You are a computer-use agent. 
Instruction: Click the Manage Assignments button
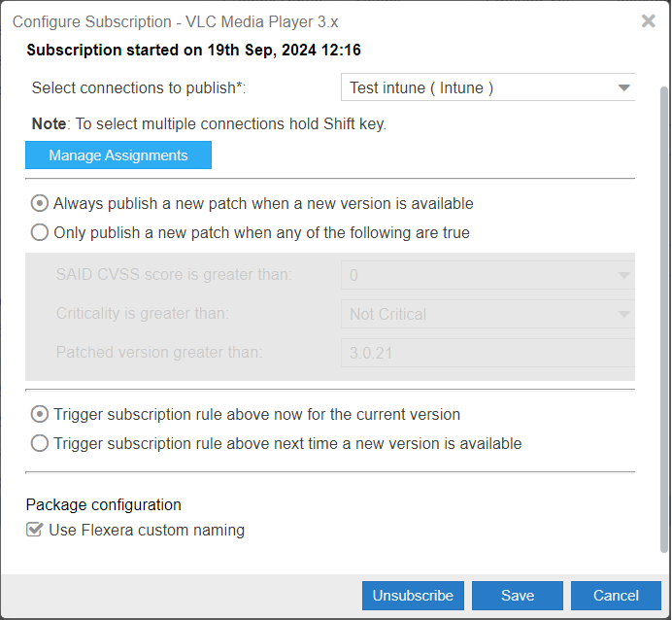pos(118,155)
